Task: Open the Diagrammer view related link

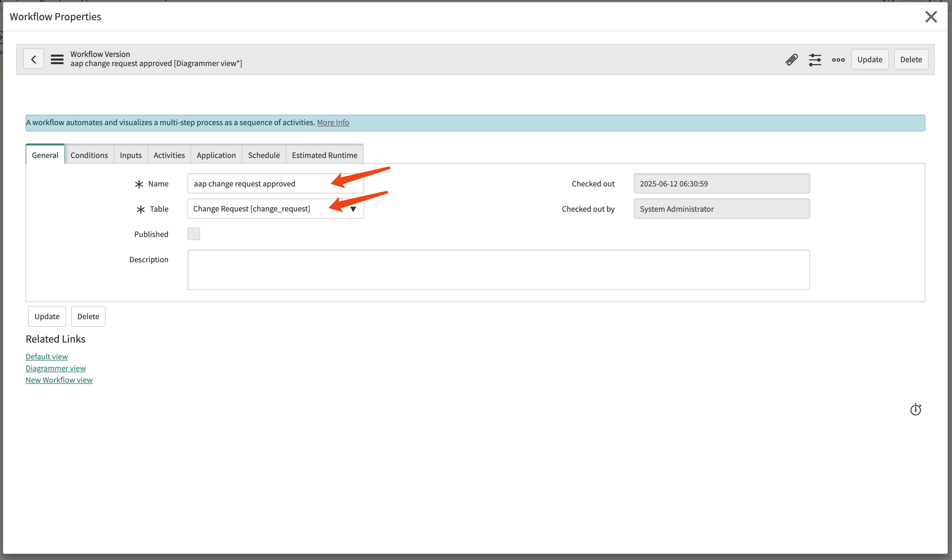Action: [56, 368]
